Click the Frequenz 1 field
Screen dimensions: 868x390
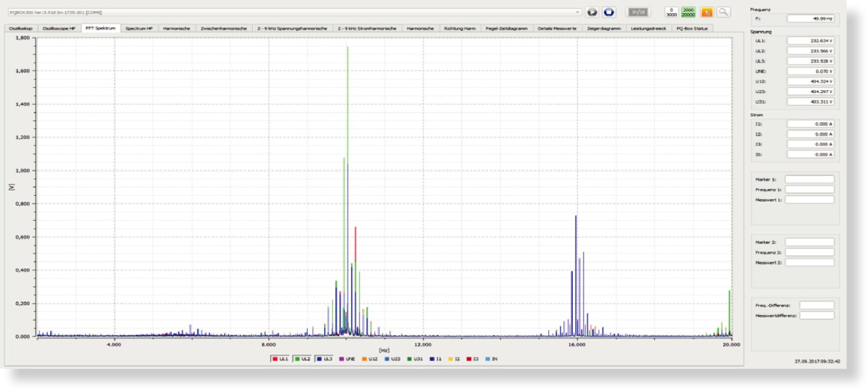click(x=809, y=189)
